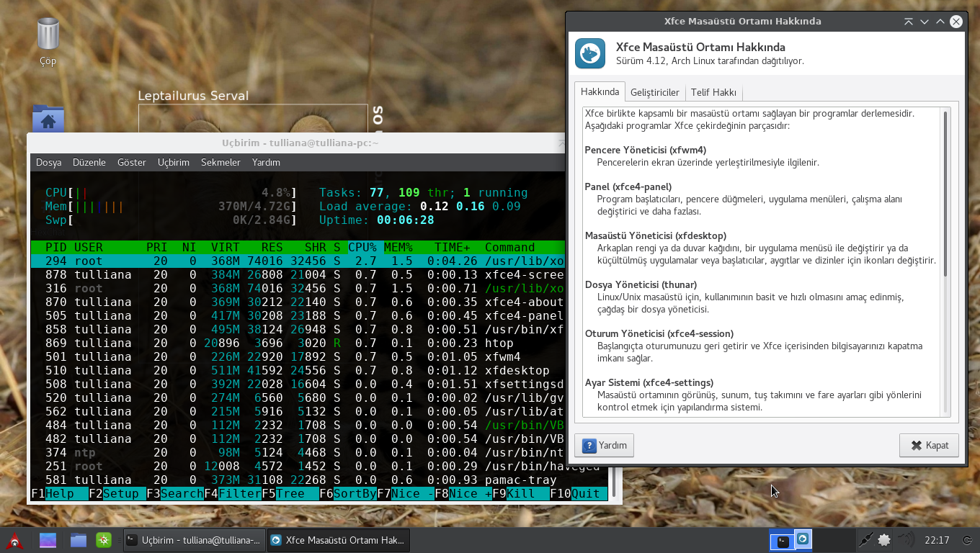Click F2 Setup in htop footer
The width and height of the screenshot is (980, 553).
[117, 493]
